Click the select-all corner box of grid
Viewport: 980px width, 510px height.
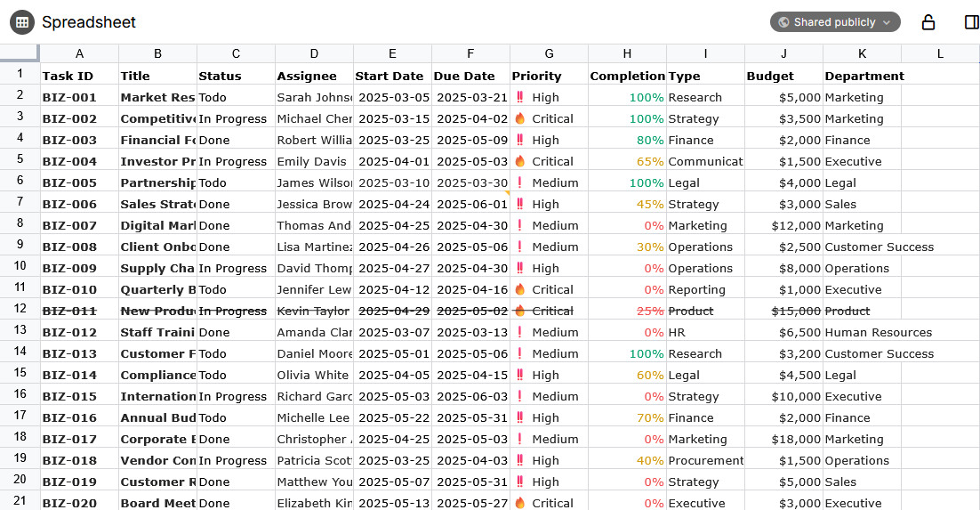(x=20, y=53)
